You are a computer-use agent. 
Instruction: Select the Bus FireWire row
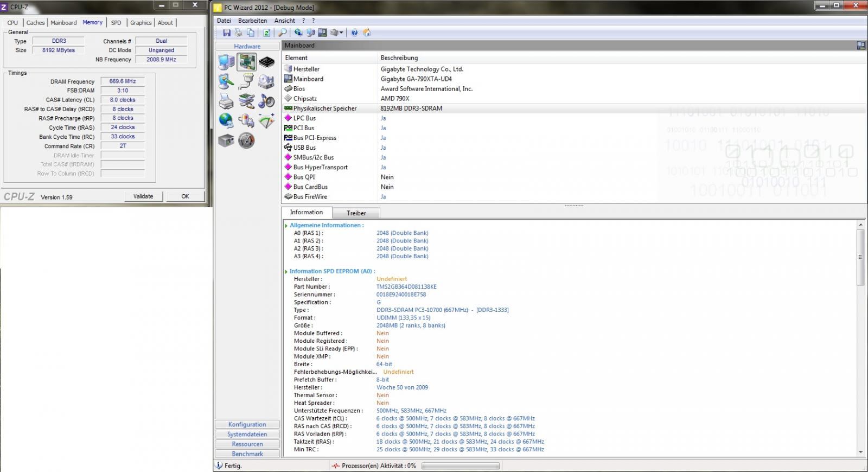tap(574, 196)
